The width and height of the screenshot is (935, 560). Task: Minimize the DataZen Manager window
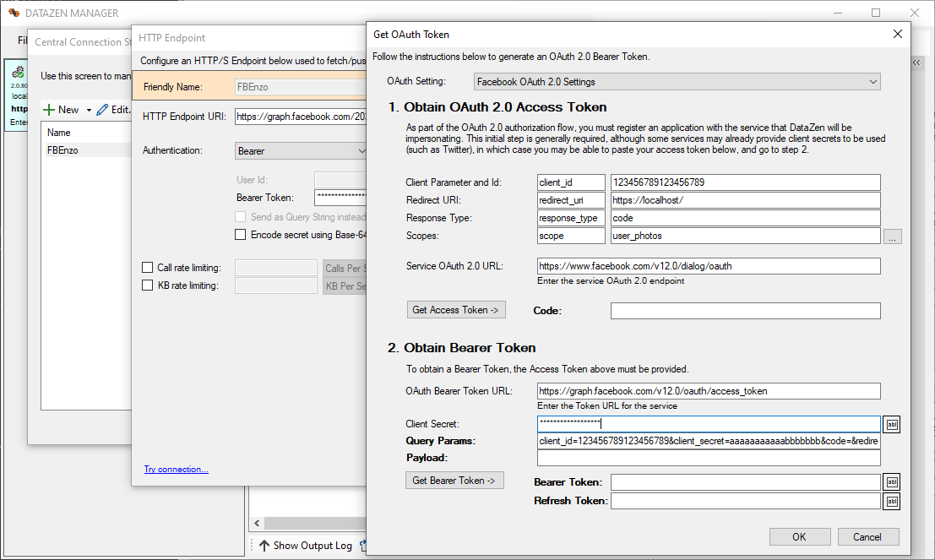pos(838,13)
